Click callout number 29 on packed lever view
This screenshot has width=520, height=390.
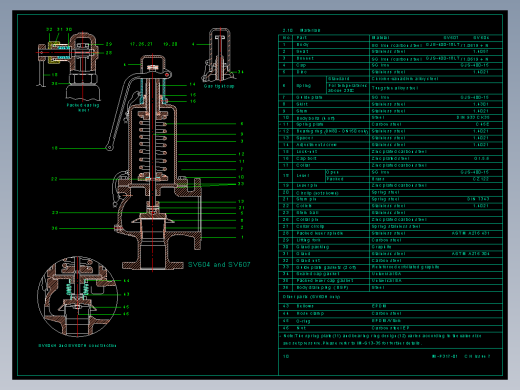pyautogui.click(x=109, y=44)
